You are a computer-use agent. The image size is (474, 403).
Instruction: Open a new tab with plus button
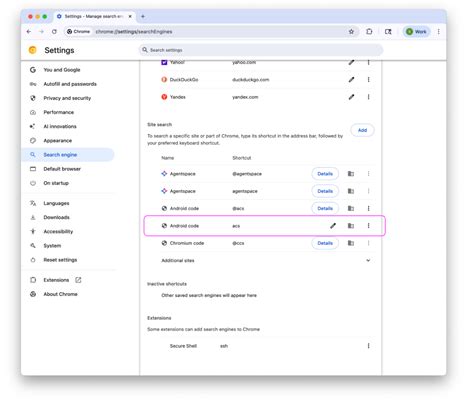coord(143,16)
